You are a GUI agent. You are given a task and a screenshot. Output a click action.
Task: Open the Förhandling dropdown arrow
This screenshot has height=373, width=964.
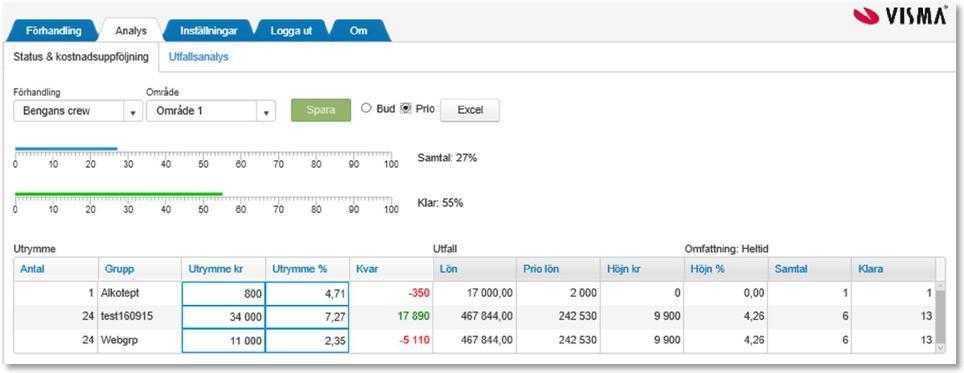pyautogui.click(x=133, y=112)
